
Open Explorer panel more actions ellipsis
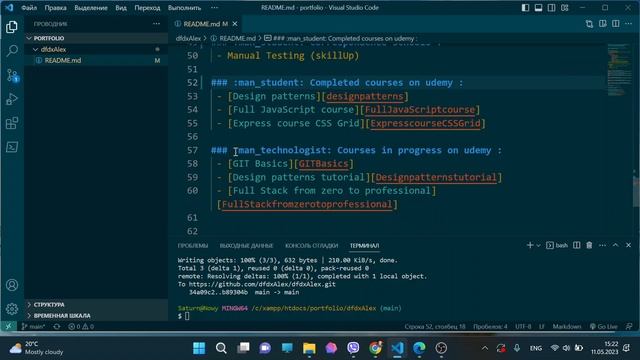tap(156, 24)
